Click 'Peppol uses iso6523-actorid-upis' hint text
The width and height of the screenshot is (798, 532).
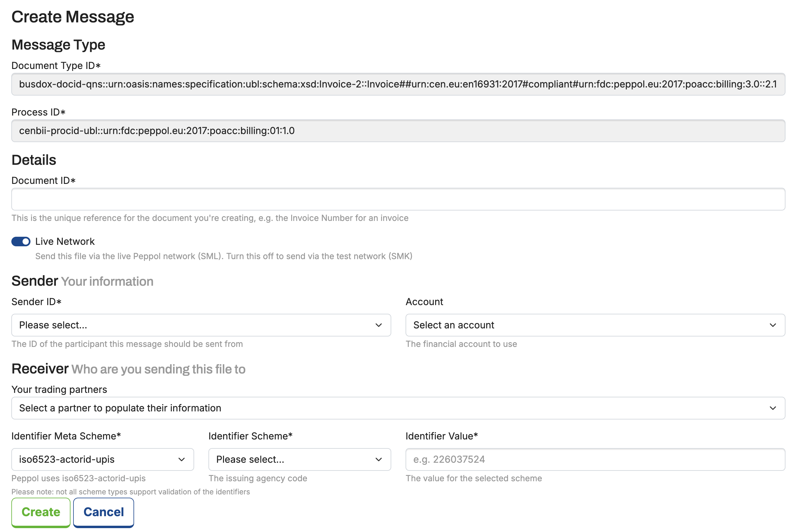click(x=79, y=478)
